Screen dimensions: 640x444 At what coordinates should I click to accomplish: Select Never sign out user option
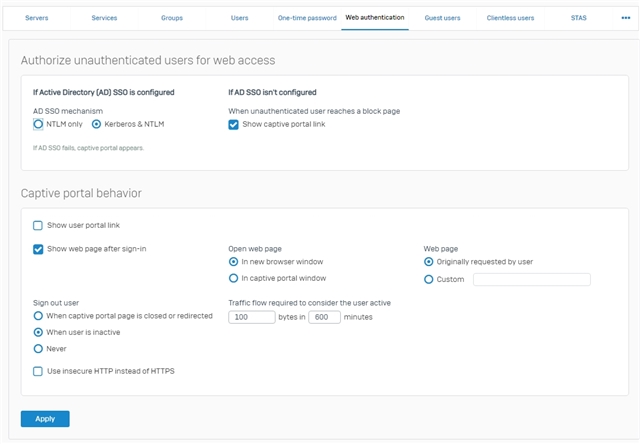(x=38, y=349)
